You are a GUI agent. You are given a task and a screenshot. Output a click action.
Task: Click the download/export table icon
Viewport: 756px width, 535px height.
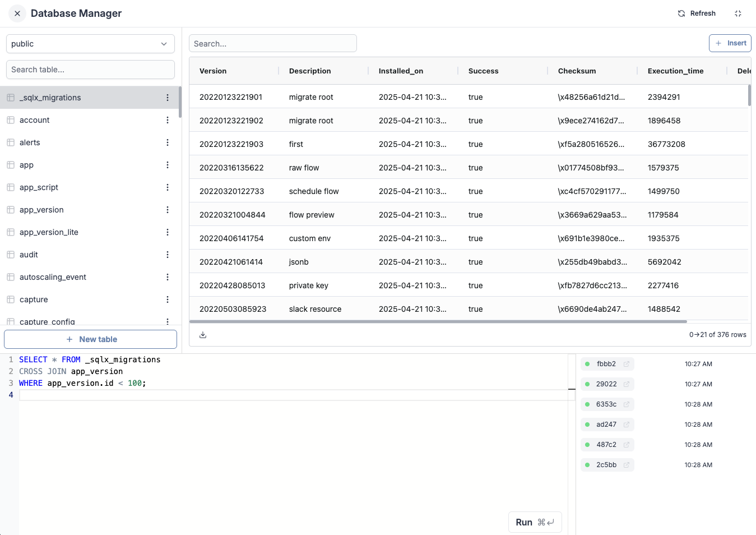pyautogui.click(x=203, y=335)
